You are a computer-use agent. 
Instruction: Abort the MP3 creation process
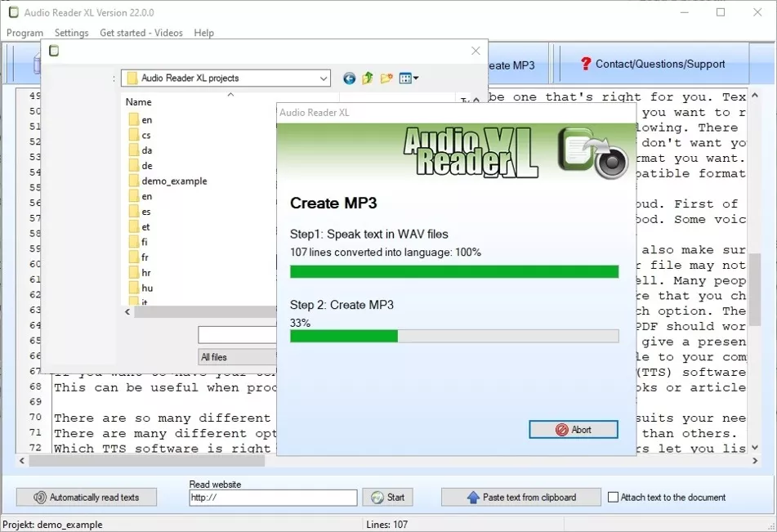click(573, 429)
